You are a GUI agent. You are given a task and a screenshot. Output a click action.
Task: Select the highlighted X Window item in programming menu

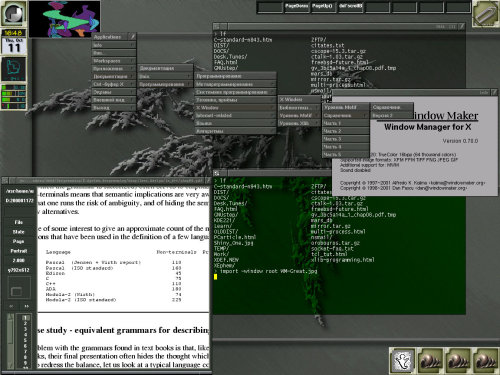(x=235, y=108)
